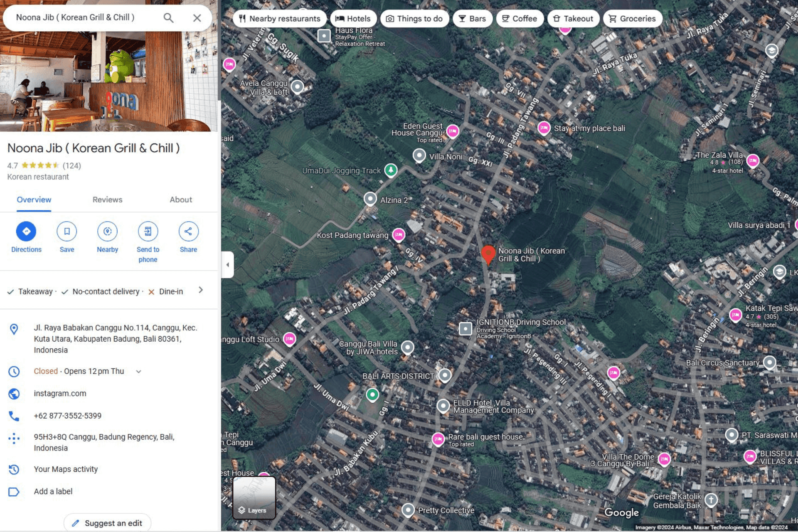Click Bali Circus Sanctuary marker

click(x=770, y=362)
